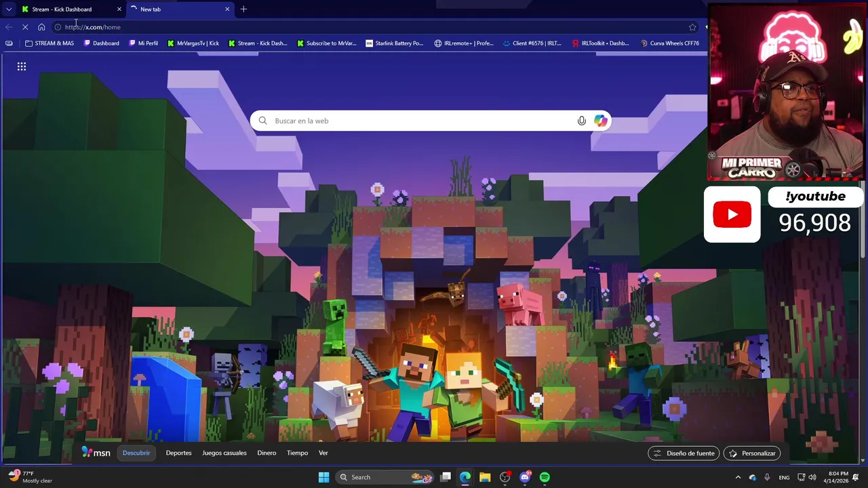Close the New tab tab
This screenshot has height=488, width=868.
point(227,9)
